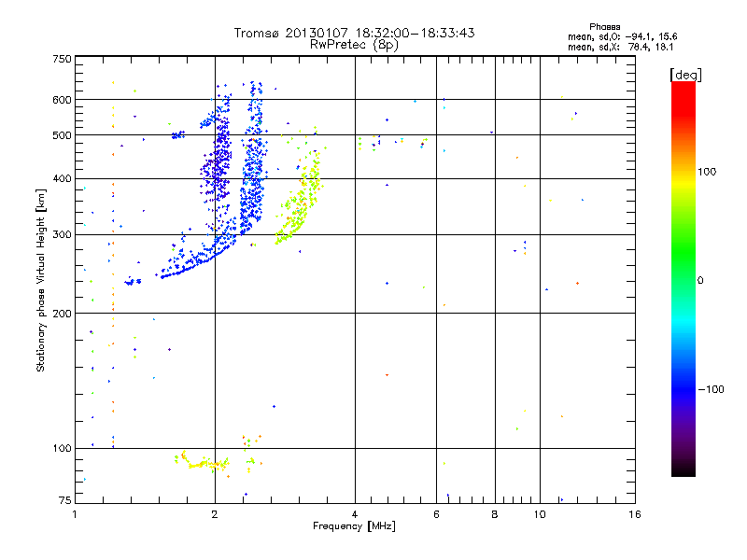The height and width of the screenshot is (560, 747).
Task: Click the 'Phases' heading above the statistics
Action: click(604, 27)
